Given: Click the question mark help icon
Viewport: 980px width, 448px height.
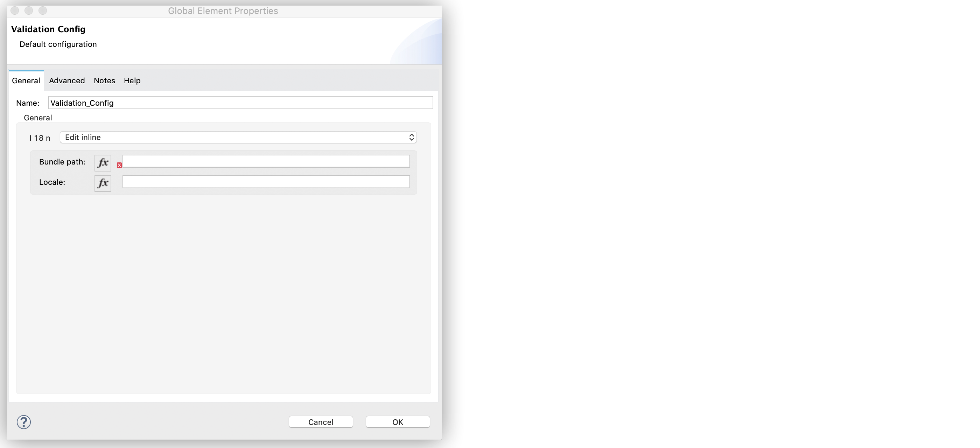Looking at the screenshot, I should (x=23, y=422).
